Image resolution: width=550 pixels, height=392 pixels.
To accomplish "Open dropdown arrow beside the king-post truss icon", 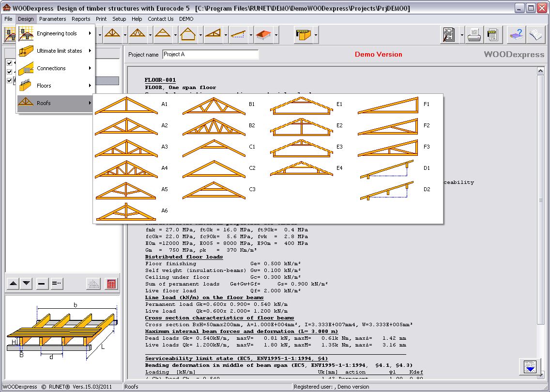I will pyautogui.click(x=125, y=35).
